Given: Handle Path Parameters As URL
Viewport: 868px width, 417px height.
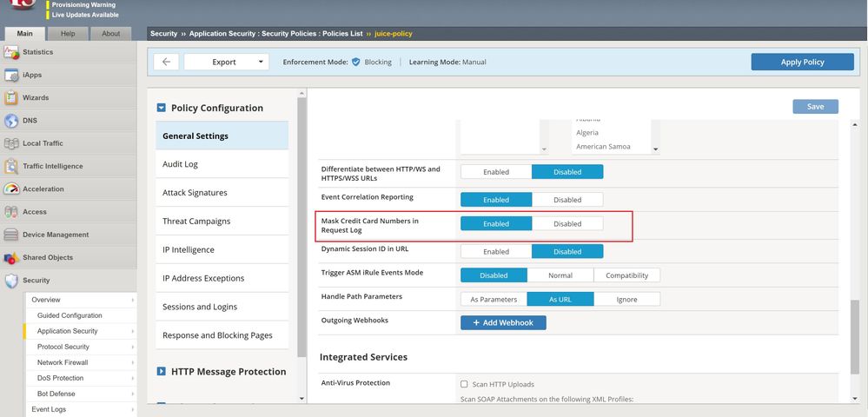Looking at the screenshot, I should click(x=560, y=299).
